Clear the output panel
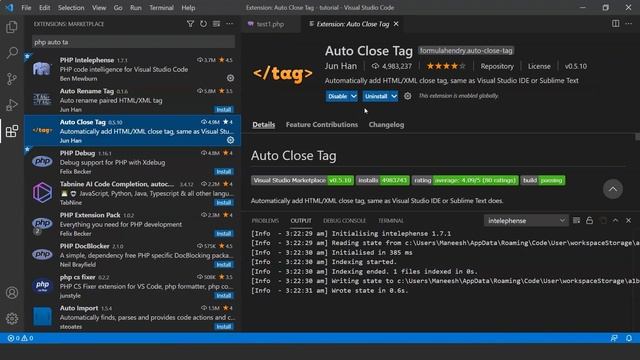 [x=576, y=220]
